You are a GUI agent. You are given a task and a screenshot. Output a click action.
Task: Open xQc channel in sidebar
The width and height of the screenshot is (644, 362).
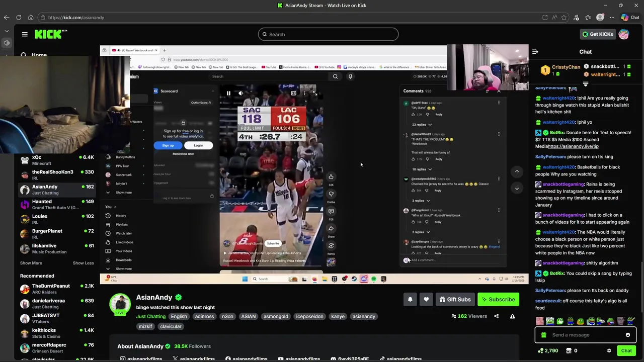(x=57, y=160)
